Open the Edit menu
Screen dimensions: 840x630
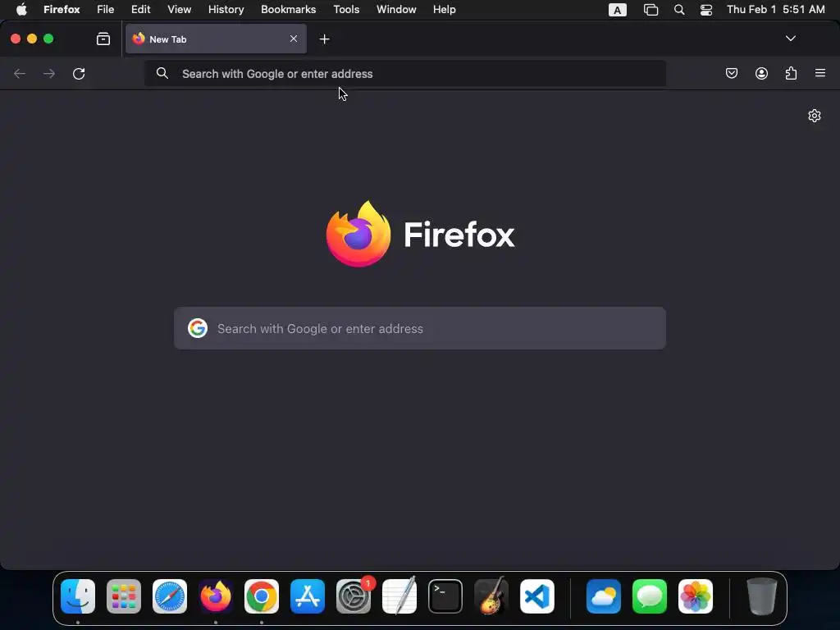(141, 10)
